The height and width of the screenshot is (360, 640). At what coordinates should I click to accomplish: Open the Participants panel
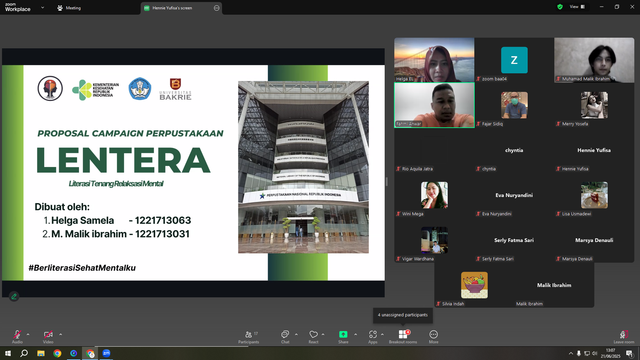point(249,336)
